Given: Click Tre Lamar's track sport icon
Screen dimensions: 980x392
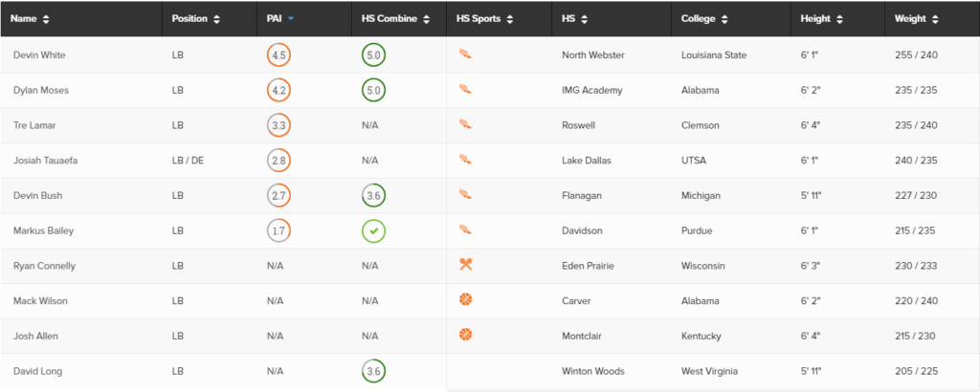Looking at the screenshot, I should [x=465, y=124].
